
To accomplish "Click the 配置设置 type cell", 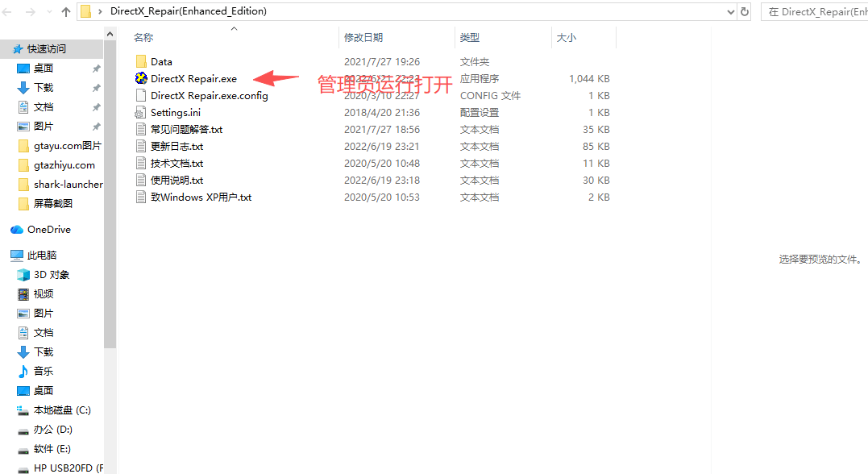I will pyautogui.click(x=480, y=112).
